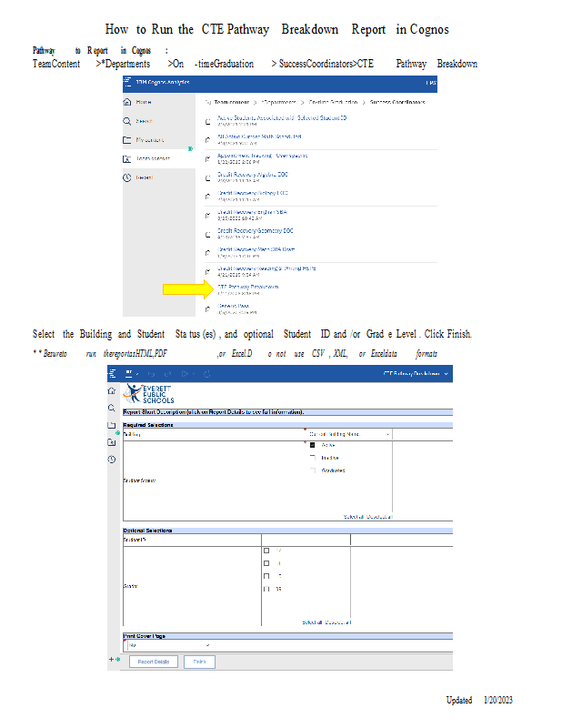Click the Run play icon in report toolbar
The width and height of the screenshot is (562, 728).
tap(186, 374)
